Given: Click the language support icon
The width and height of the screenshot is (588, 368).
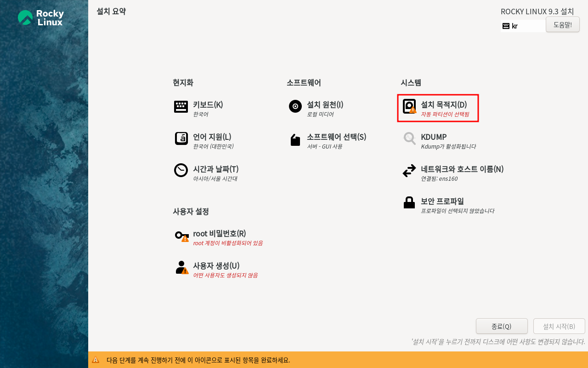Looking at the screenshot, I should (x=181, y=138).
